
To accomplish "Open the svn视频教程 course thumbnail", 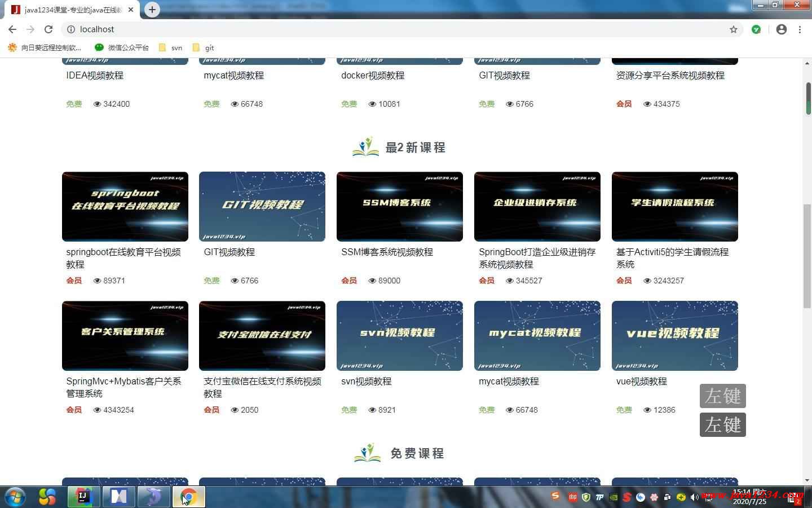I will pos(400,336).
